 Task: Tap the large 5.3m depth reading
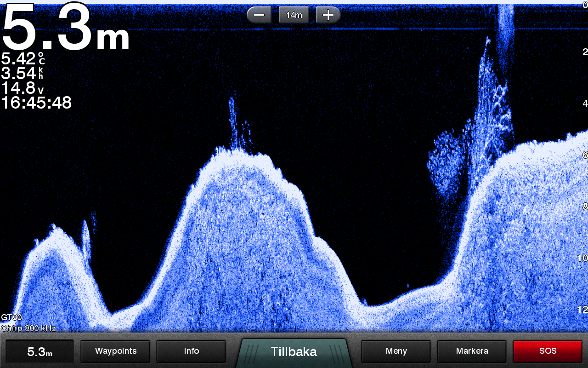point(66,29)
